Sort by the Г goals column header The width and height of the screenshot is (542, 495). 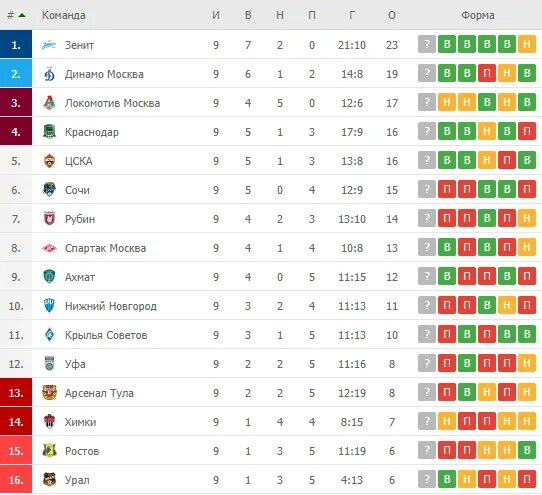click(352, 15)
